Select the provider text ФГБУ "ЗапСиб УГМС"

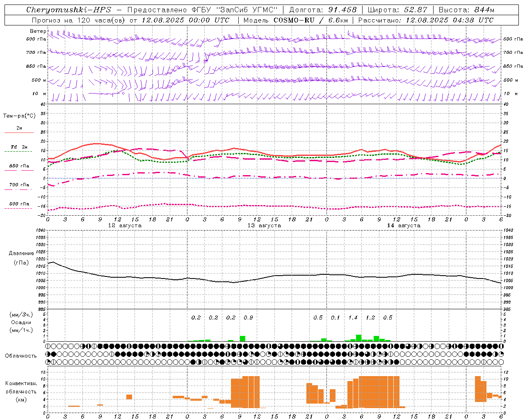pyautogui.click(x=235, y=10)
